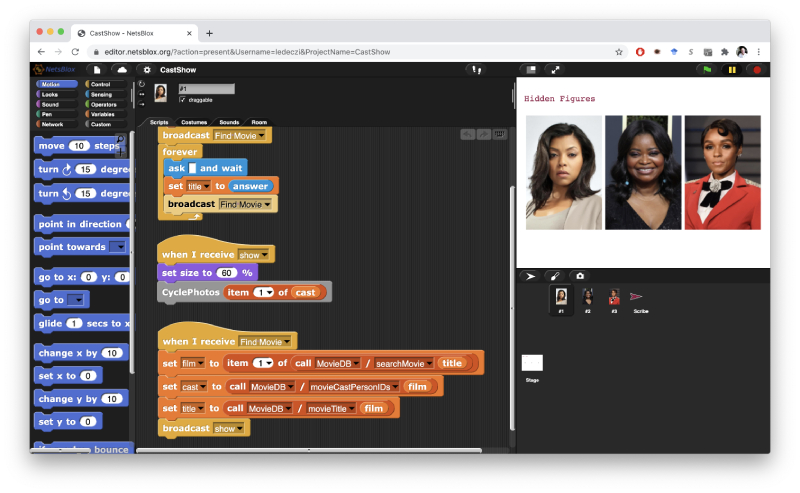Open the Room tab
The height and width of the screenshot is (493, 800).
click(x=259, y=122)
